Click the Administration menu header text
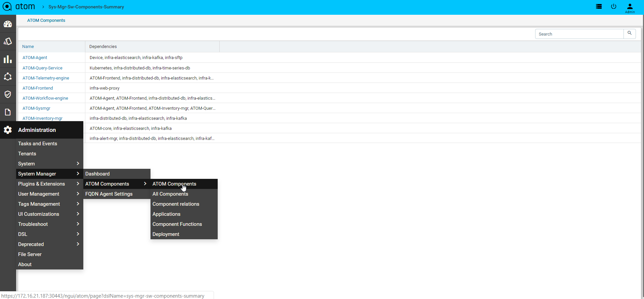644x299 pixels. click(x=37, y=130)
